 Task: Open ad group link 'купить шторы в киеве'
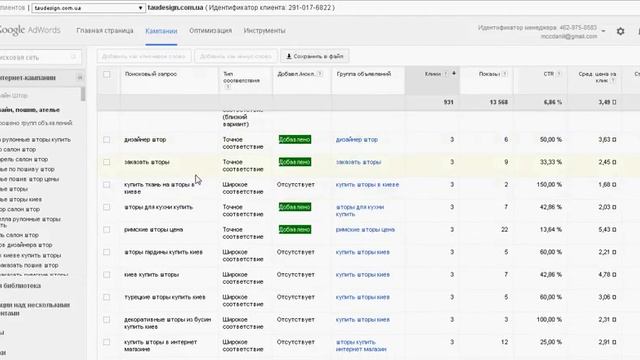pyautogui.click(x=367, y=184)
